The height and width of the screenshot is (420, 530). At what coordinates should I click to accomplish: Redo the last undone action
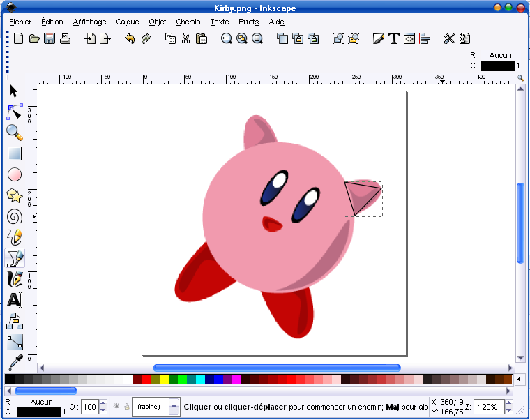click(x=146, y=38)
